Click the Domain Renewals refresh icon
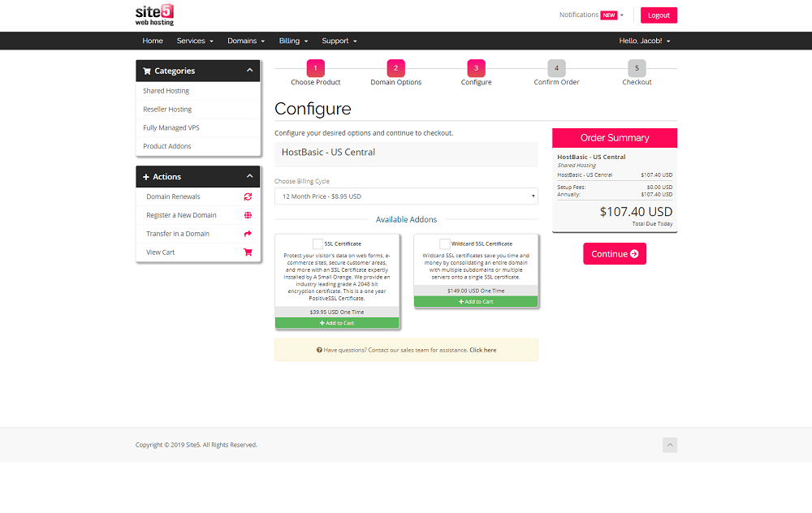Image resolution: width=812 pixels, height=513 pixels. 248,196
